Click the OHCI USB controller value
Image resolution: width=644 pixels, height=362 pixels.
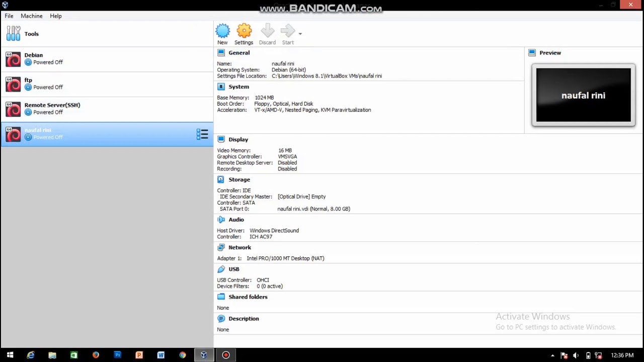(263, 280)
